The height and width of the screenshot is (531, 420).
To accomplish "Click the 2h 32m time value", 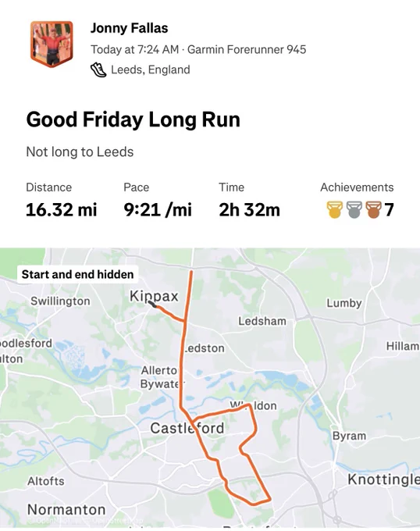I will 250,209.
